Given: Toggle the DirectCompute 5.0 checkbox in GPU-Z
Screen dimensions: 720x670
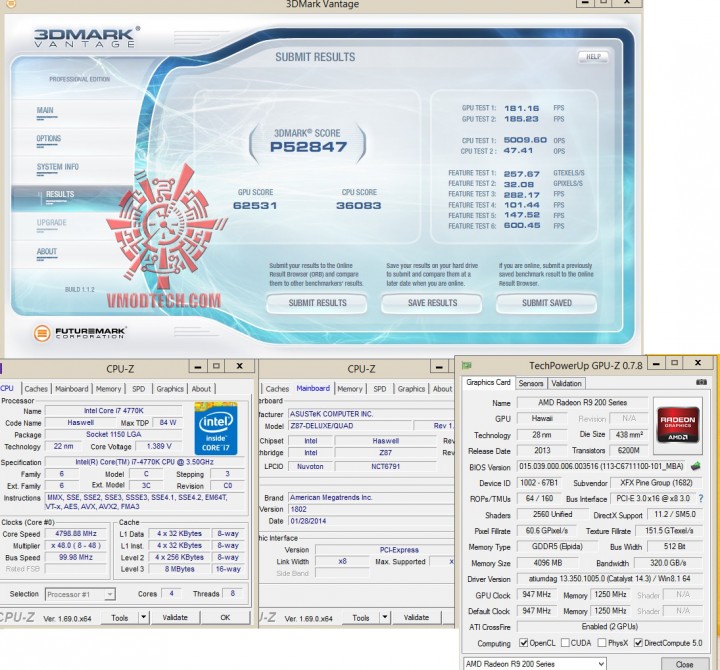Looking at the screenshot, I should coord(638,643).
